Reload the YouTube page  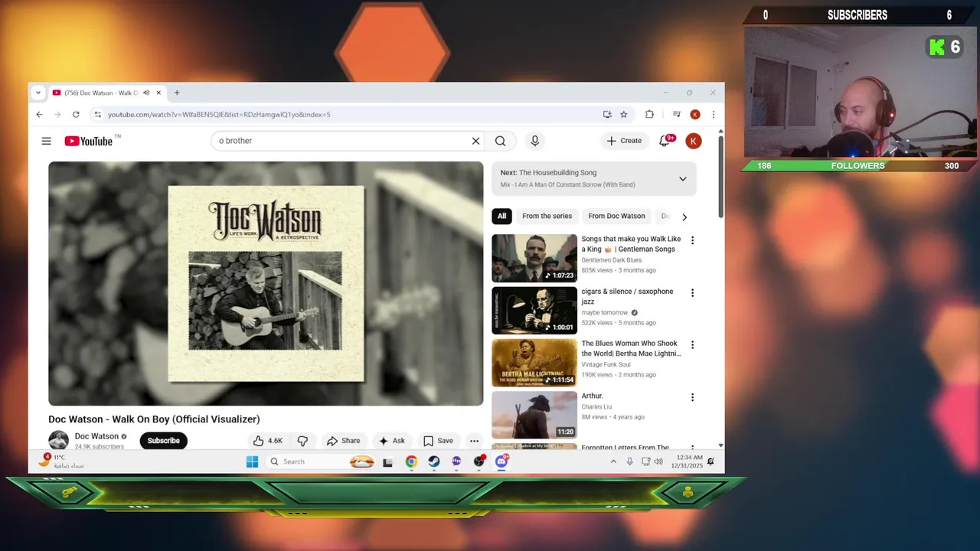[76, 115]
